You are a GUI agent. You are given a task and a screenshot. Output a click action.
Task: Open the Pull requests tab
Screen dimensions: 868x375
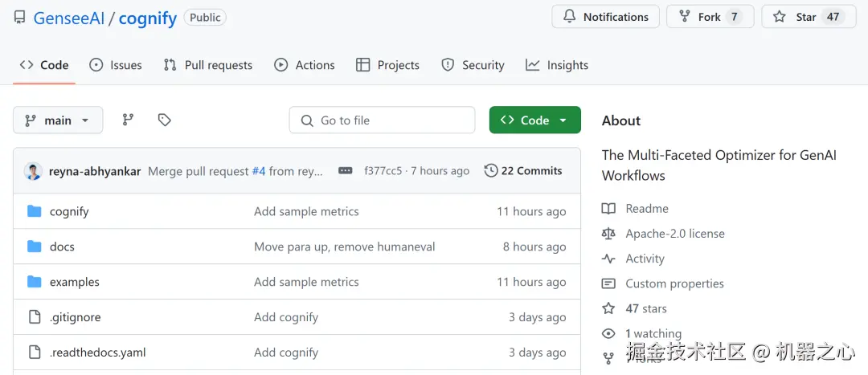[x=208, y=65]
